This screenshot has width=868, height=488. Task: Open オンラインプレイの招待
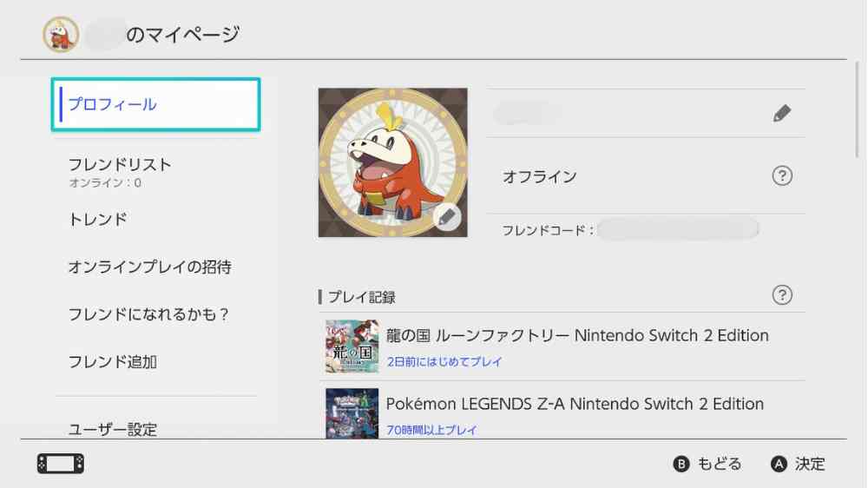pyautogui.click(x=149, y=267)
